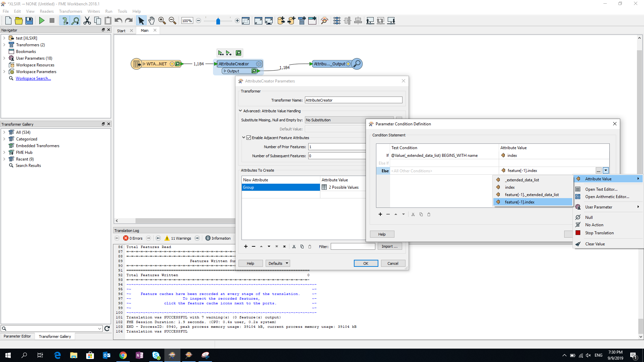Image resolution: width=644 pixels, height=362 pixels.
Task: Open a workspace with the folder icon
Action: click(19, 21)
